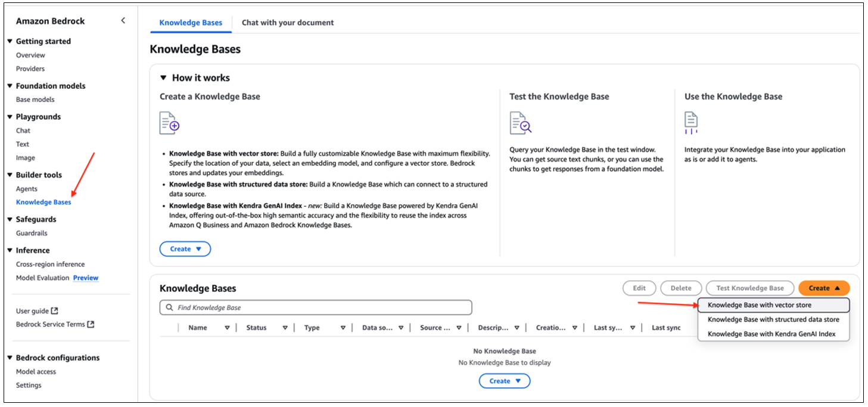Open Model Evaluation in sidebar

click(43, 278)
